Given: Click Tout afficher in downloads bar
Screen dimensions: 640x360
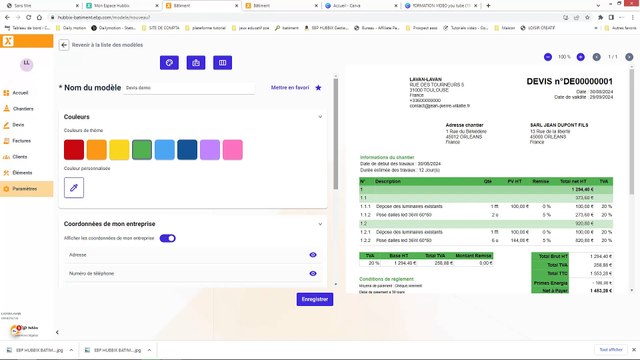Looking at the screenshot, I should click(x=611, y=350).
